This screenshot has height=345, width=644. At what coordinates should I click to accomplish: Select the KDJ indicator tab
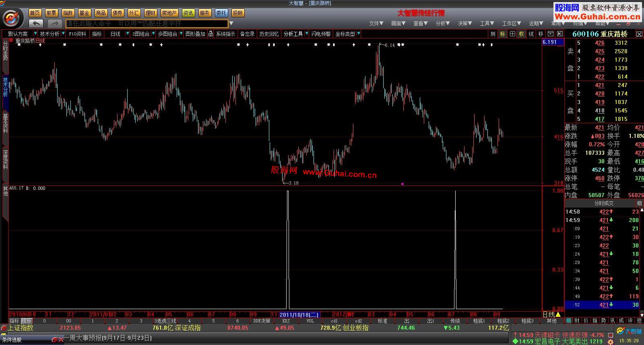pos(286,321)
